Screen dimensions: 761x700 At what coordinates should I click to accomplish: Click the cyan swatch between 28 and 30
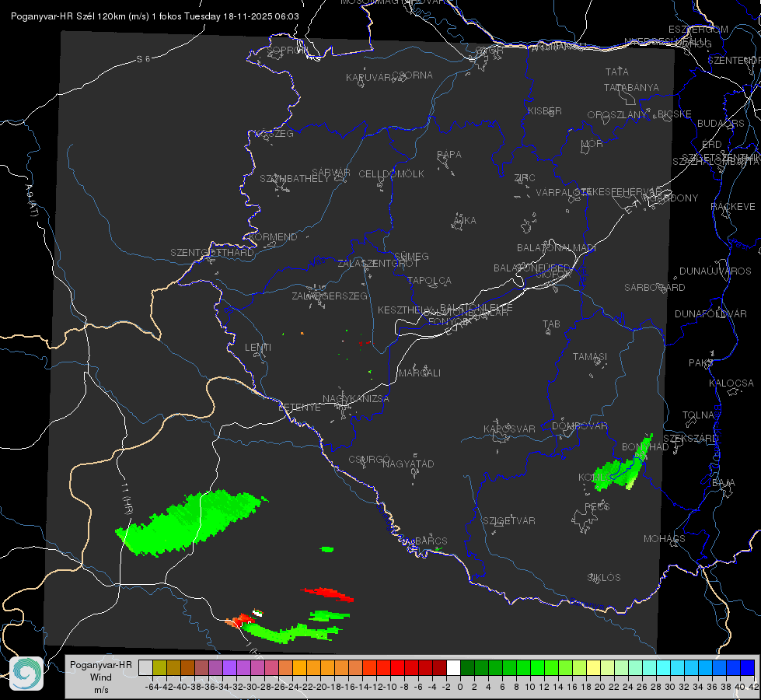tap(663, 667)
